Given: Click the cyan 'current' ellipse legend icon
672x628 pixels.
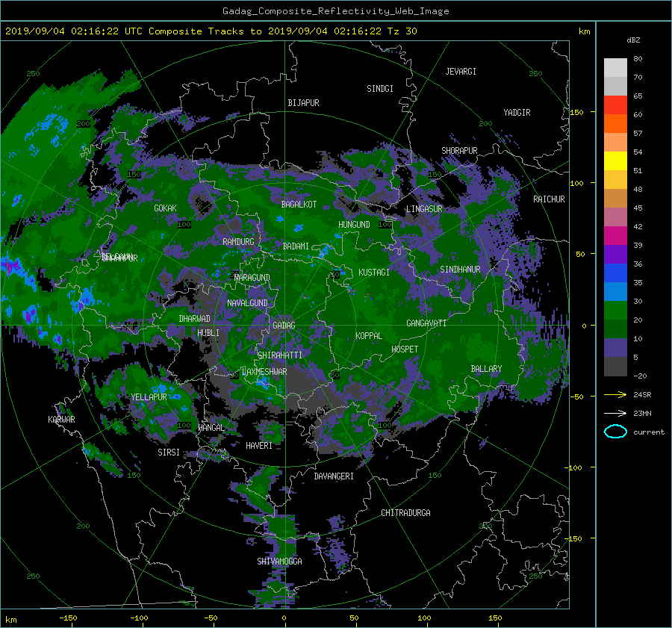Looking at the screenshot, I should [615, 432].
